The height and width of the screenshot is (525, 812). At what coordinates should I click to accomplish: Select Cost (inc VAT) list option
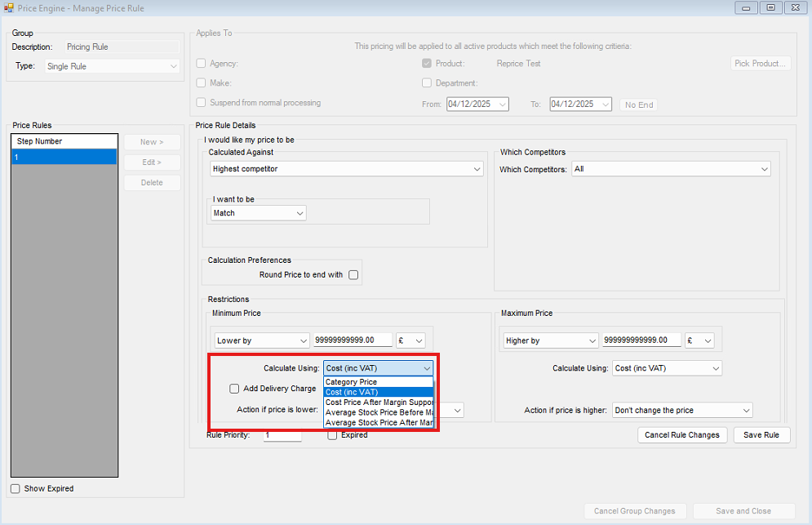click(378, 393)
